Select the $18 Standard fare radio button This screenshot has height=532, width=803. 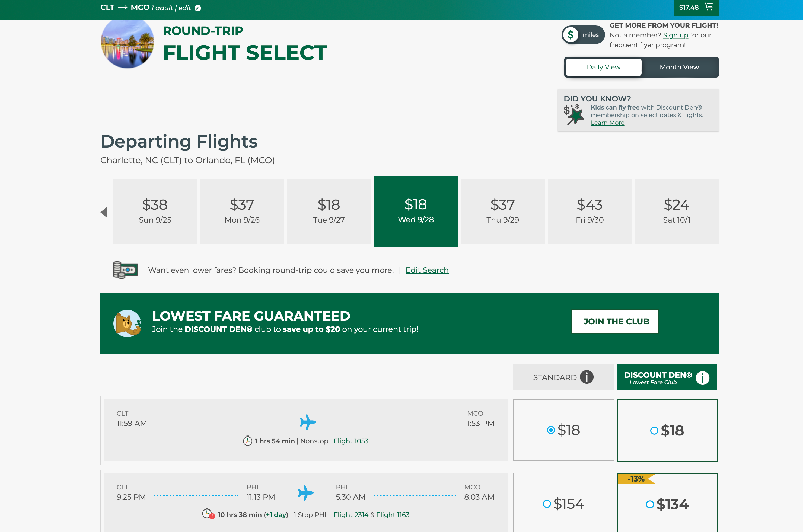pos(550,430)
